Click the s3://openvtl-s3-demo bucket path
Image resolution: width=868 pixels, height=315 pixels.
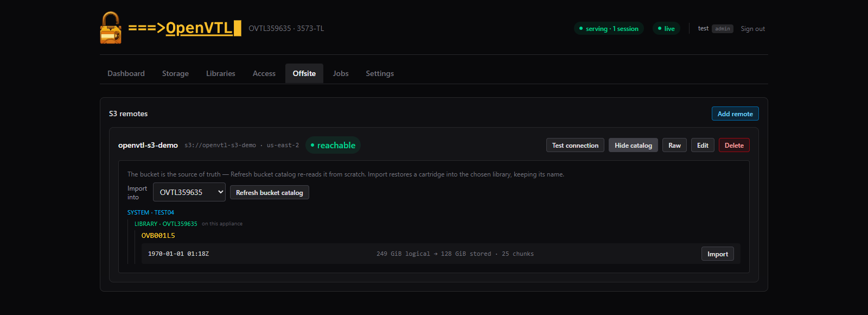click(220, 145)
